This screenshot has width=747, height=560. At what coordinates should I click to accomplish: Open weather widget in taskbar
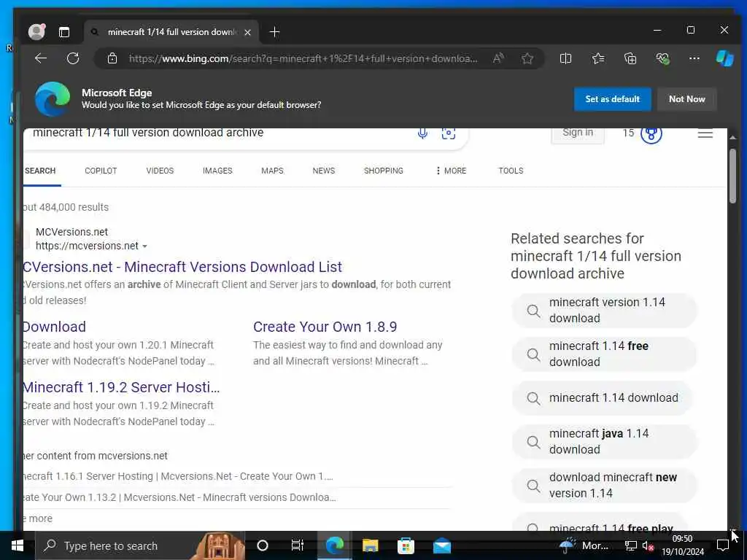click(x=584, y=545)
